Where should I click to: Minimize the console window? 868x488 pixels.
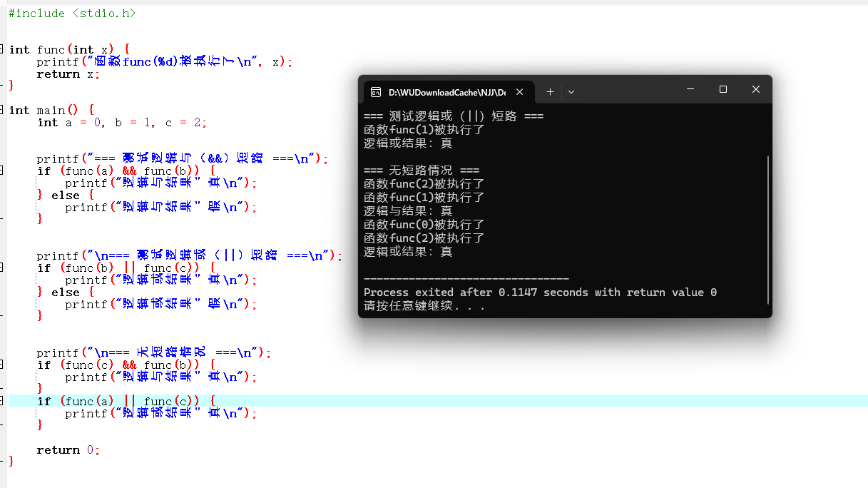pyautogui.click(x=690, y=89)
